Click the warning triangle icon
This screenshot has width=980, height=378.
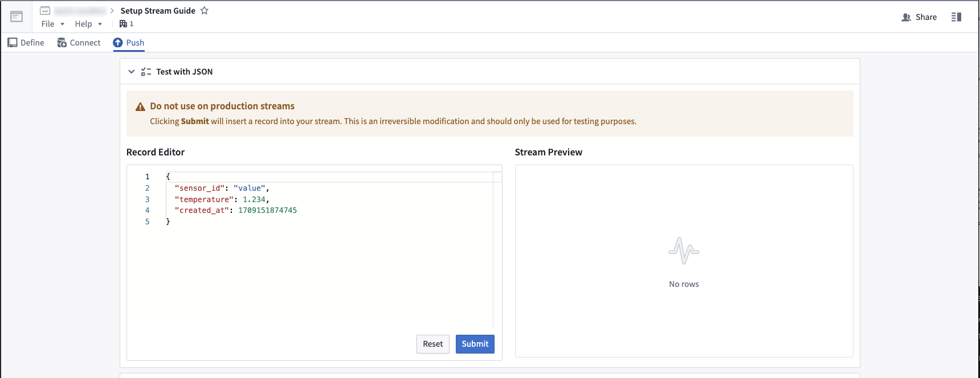pos(140,106)
